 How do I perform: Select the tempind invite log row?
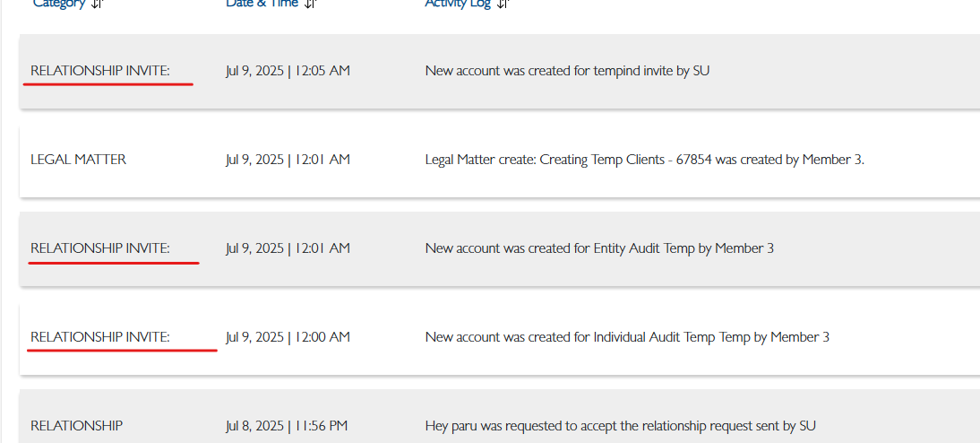[500, 71]
